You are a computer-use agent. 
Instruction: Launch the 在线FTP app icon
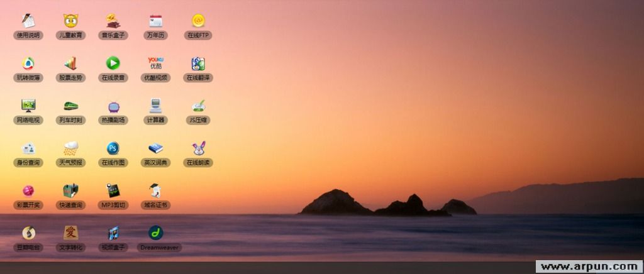(198, 21)
